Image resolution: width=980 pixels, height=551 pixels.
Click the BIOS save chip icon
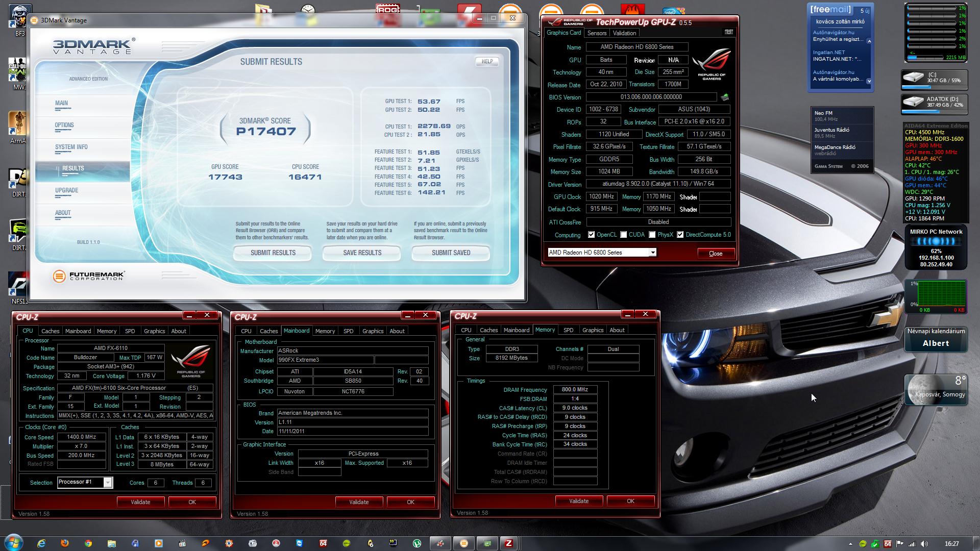[x=725, y=97]
